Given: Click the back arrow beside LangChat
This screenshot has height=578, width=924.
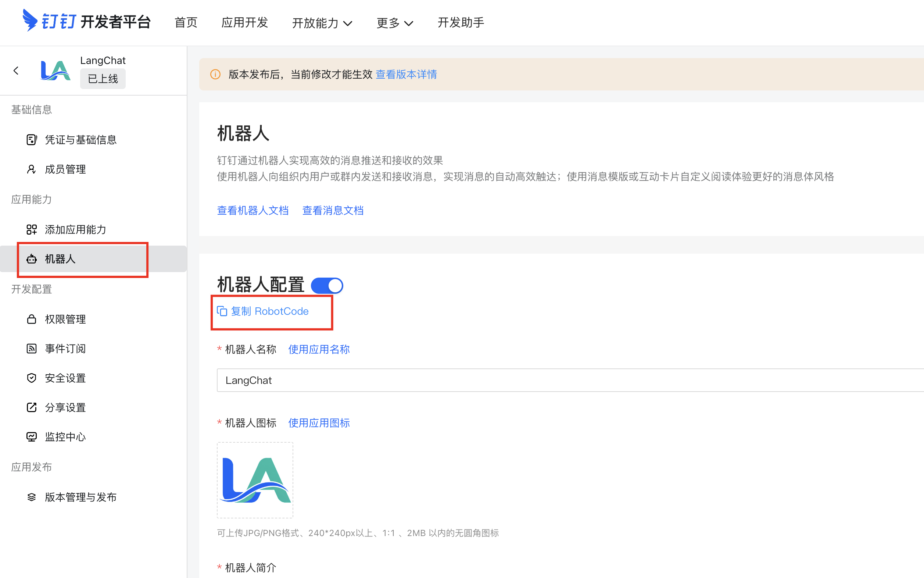Looking at the screenshot, I should (x=16, y=71).
